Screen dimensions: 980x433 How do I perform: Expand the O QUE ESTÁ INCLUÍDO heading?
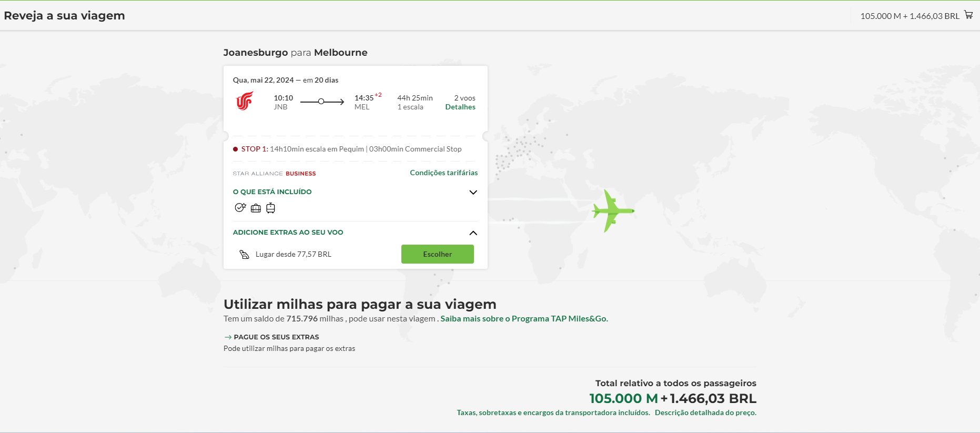[x=272, y=192]
